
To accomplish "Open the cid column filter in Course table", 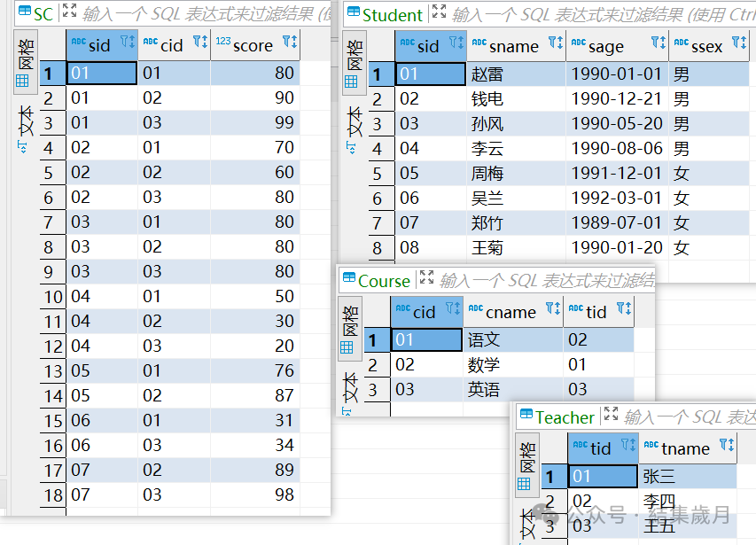I will pyautogui.click(x=453, y=308).
